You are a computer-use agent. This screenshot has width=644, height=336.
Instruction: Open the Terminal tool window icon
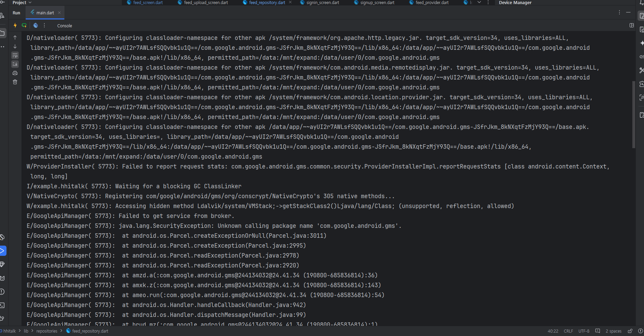[2, 305]
